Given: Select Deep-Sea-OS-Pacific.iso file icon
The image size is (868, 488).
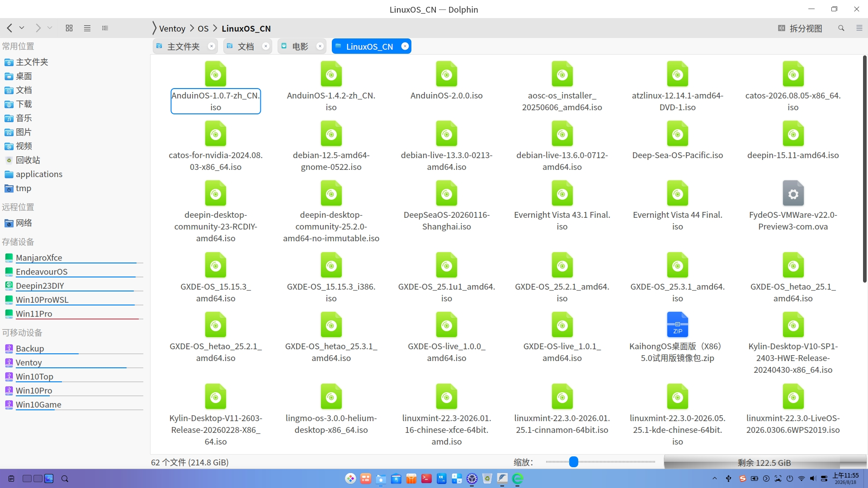Looking at the screenshot, I should coord(677,134).
